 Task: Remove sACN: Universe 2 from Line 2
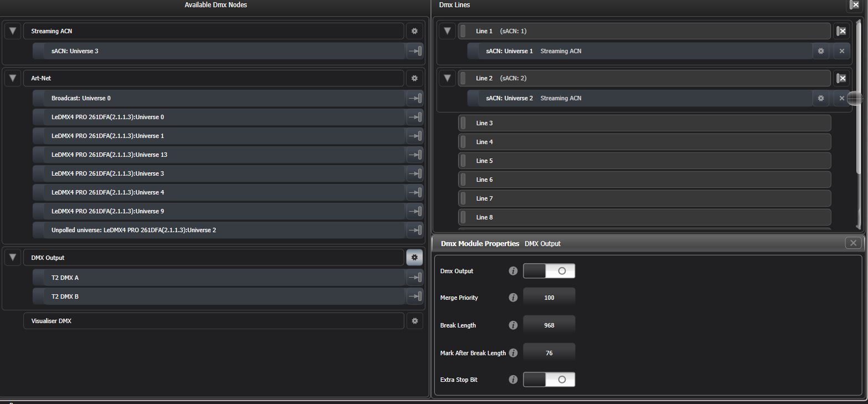[841, 98]
